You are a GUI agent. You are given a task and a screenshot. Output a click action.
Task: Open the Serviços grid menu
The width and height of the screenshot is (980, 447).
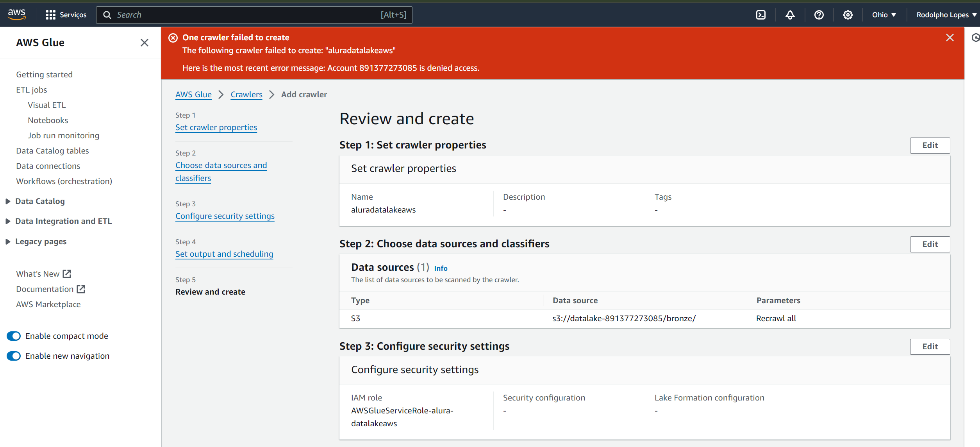[66, 15]
